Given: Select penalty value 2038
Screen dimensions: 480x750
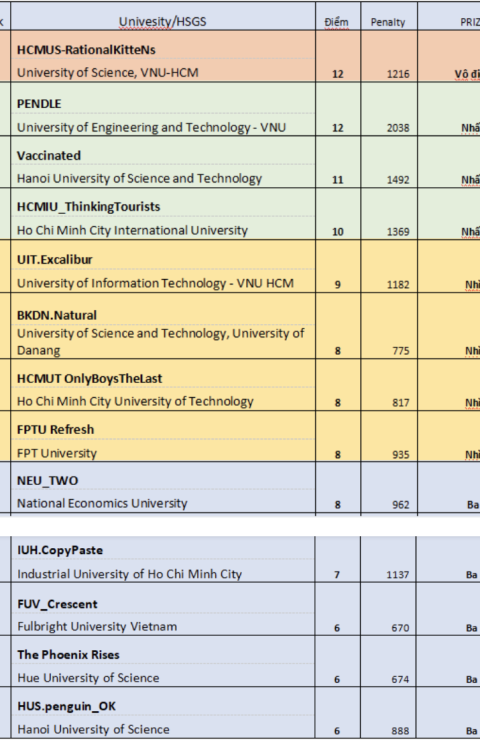Looking at the screenshot, I should coord(398,128).
